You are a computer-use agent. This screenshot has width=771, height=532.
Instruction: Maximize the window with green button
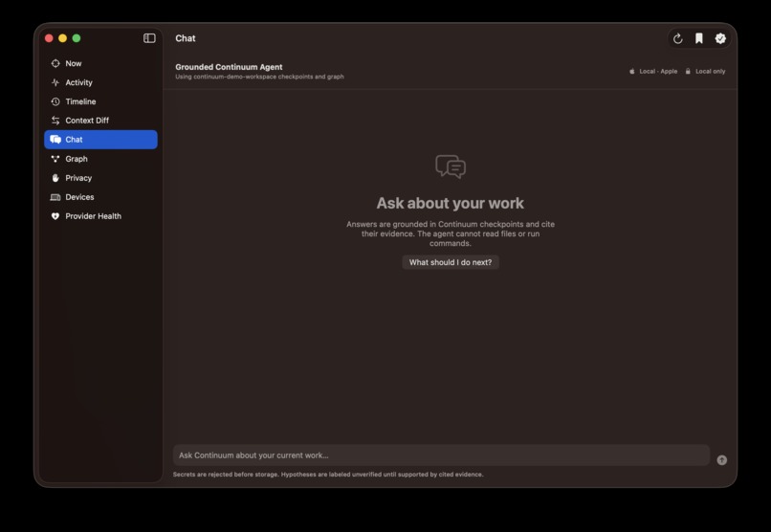pyautogui.click(x=77, y=38)
